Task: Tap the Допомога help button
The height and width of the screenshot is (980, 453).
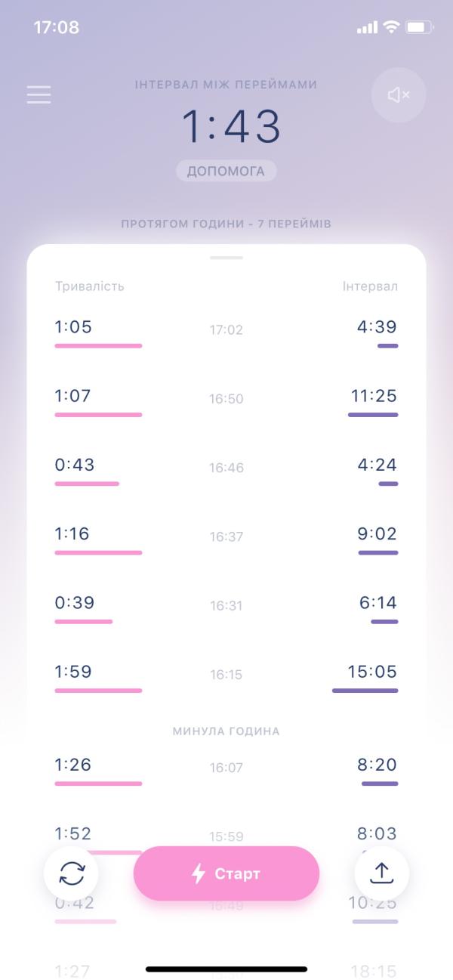Action: click(226, 172)
